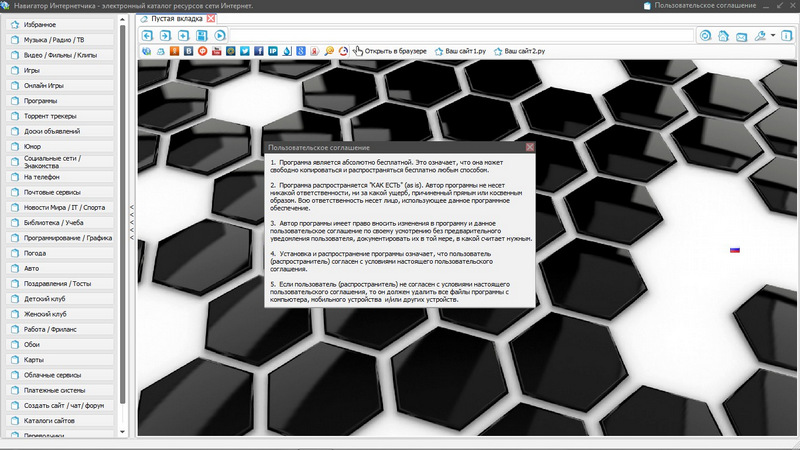This screenshot has height=450, width=800.
Task: Click the floppy disk save icon
Action: tap(202, 35)
